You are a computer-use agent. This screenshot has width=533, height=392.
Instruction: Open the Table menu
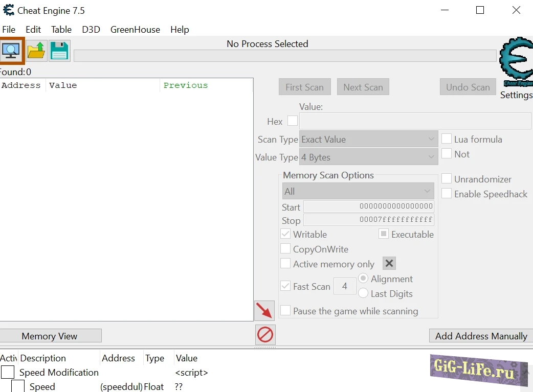61,30
